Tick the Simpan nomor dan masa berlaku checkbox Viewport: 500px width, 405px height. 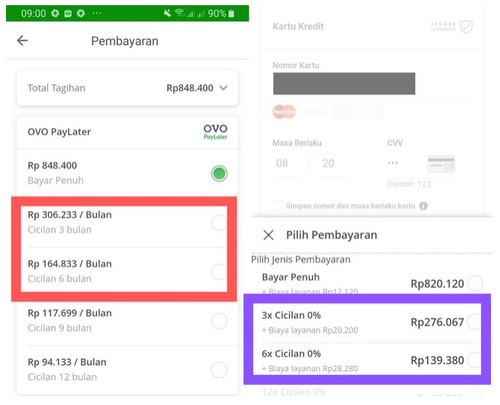[x=277, y=206]
